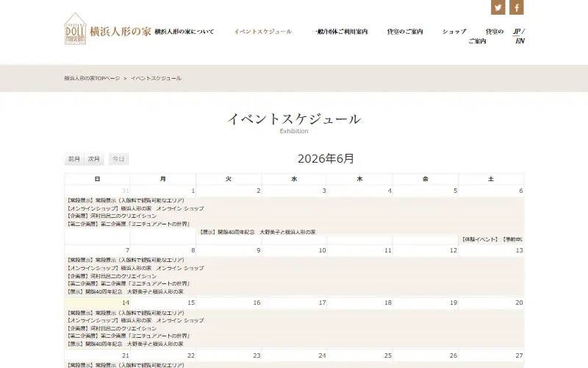Go to next month with 次月
Image resolution: width=588 pixels, height=368 pixels.
tap(94, 159)
